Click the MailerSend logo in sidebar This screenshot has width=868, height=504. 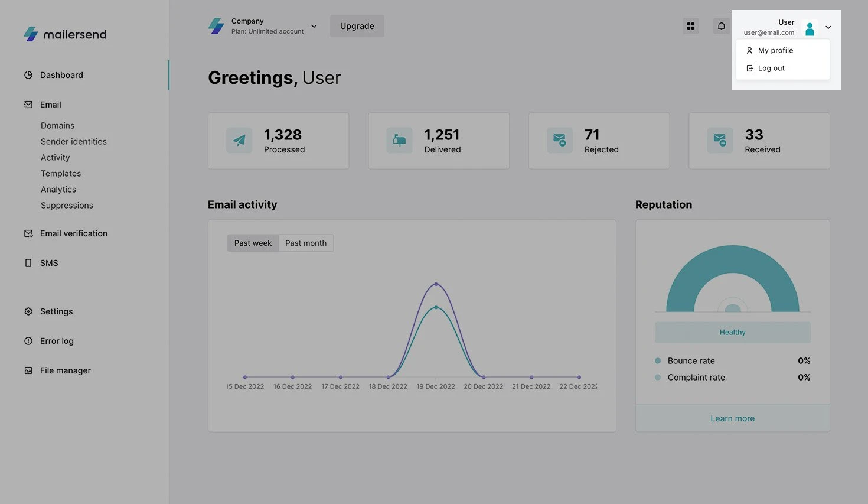(x=65, y=34)
